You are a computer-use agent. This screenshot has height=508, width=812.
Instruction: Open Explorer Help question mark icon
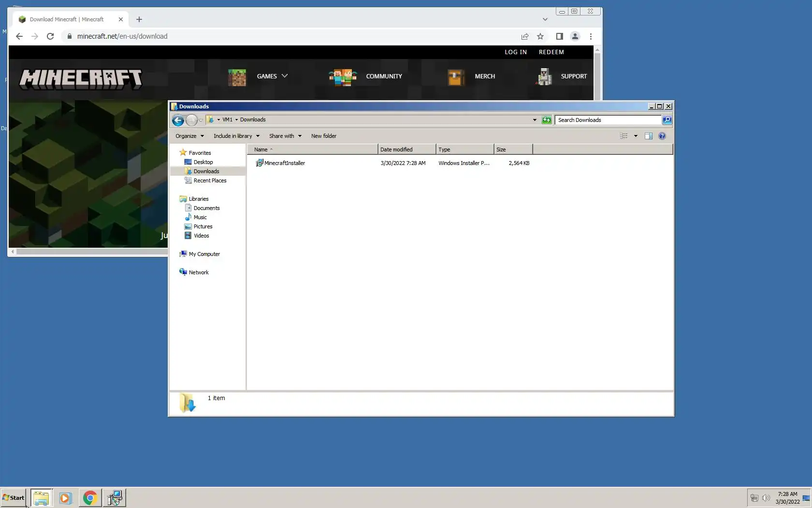662,136
